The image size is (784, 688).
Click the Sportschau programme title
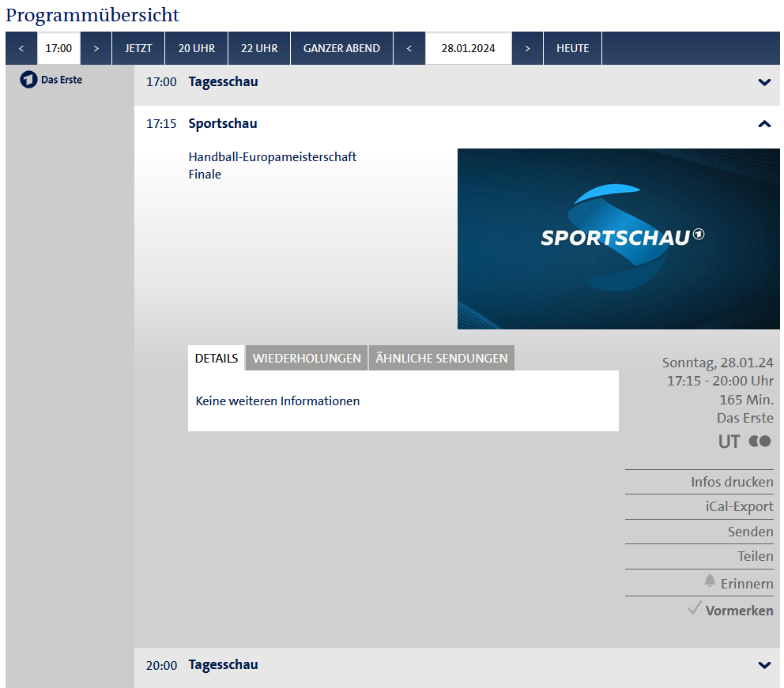[223, 124]
